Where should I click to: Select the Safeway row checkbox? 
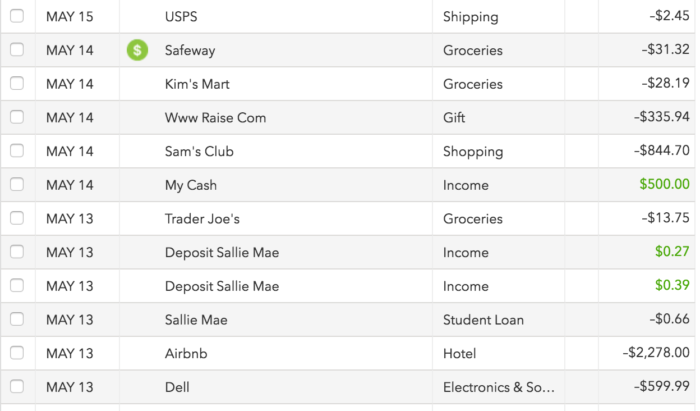coord(17,50)
